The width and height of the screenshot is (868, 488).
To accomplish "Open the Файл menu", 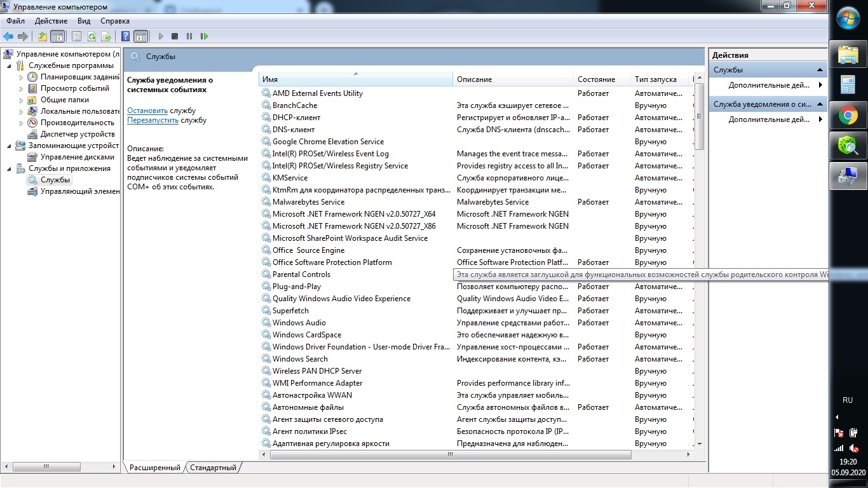I will pyautogui.click(x=16, y=21).
